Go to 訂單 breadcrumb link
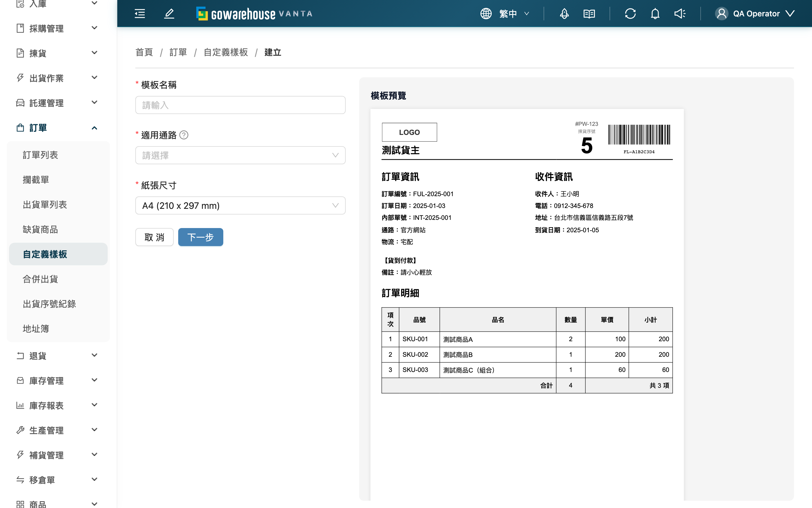This screenshot has width=812, height=508. tap(178, 52)
